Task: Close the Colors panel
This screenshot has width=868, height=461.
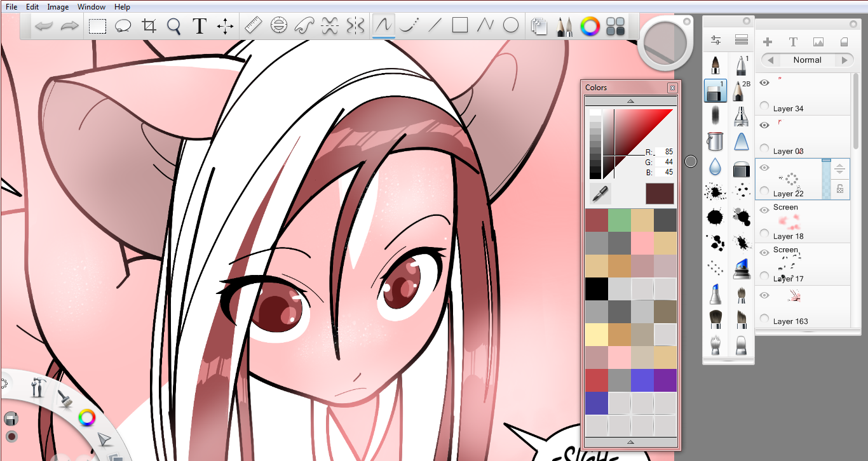Action: coord(672,88)
